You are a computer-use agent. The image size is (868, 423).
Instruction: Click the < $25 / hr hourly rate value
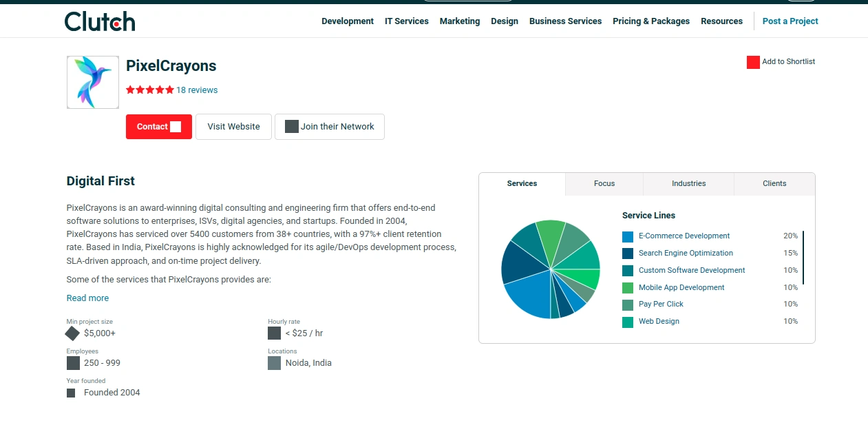(304, 333)
